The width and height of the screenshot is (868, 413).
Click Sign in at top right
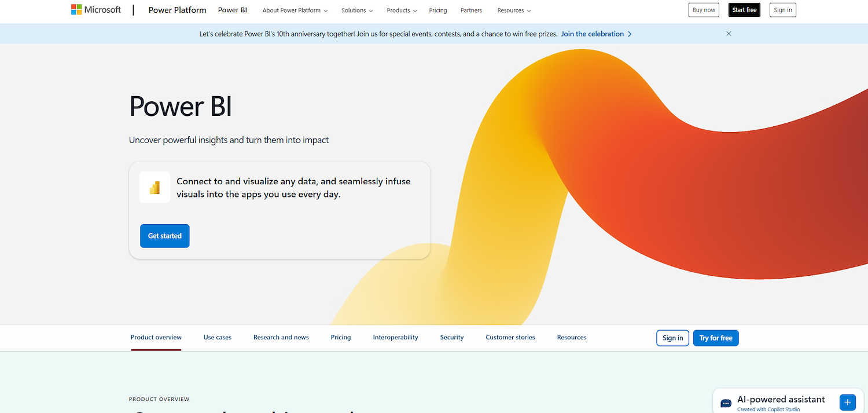tap(783, 10)
